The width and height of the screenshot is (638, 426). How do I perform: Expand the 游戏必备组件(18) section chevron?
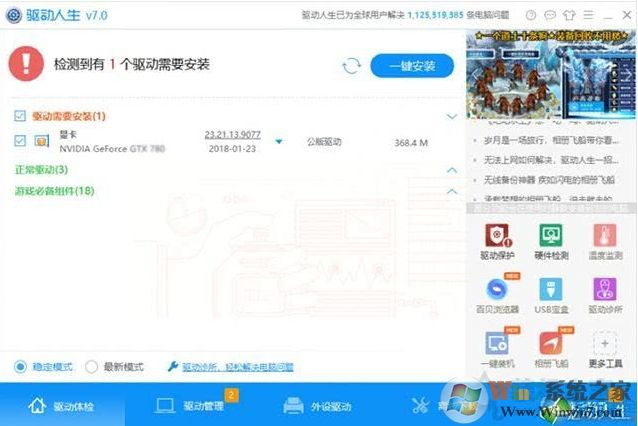[x=452, y=191]
